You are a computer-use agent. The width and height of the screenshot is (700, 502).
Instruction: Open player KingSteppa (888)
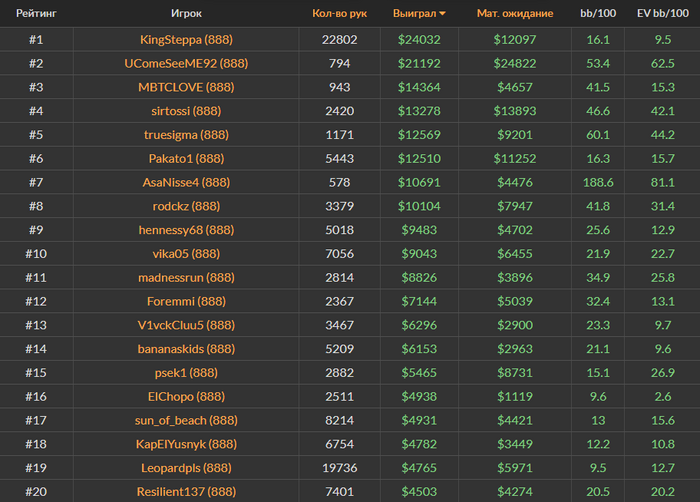point(186,40)
